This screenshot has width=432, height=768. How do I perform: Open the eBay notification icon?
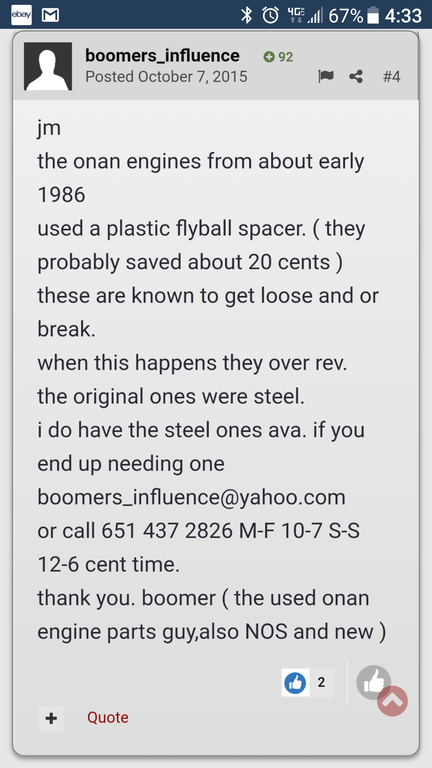pyautogui.click(x=21, y=15)
